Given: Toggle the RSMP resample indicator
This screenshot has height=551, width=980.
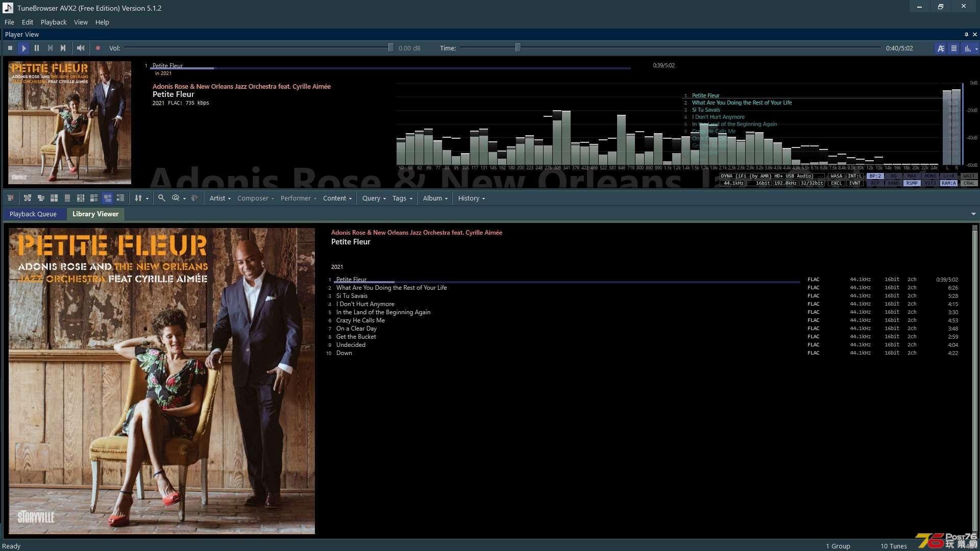Looking at the screenshot, I should pos(912,183).
